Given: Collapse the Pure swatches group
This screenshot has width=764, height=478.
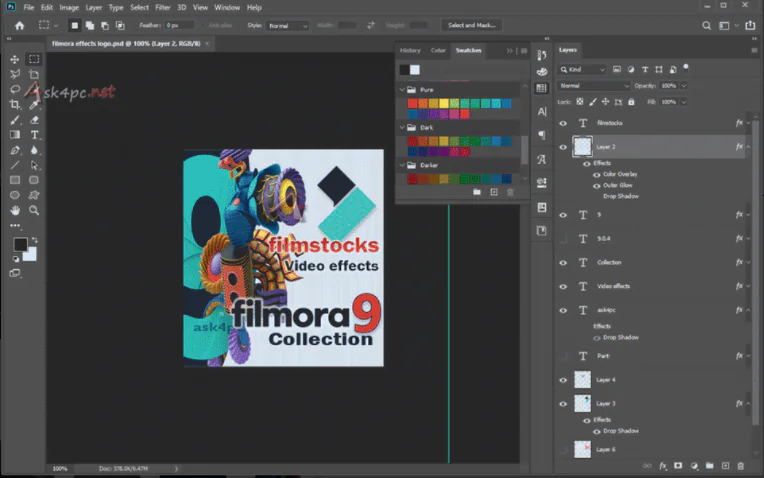Looking at the screenshot, I should pyautogui.click(x=402, y=90).
